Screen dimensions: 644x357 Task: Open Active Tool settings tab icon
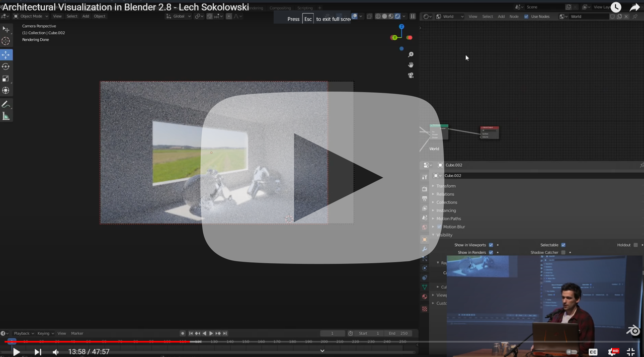coord(425,177)
